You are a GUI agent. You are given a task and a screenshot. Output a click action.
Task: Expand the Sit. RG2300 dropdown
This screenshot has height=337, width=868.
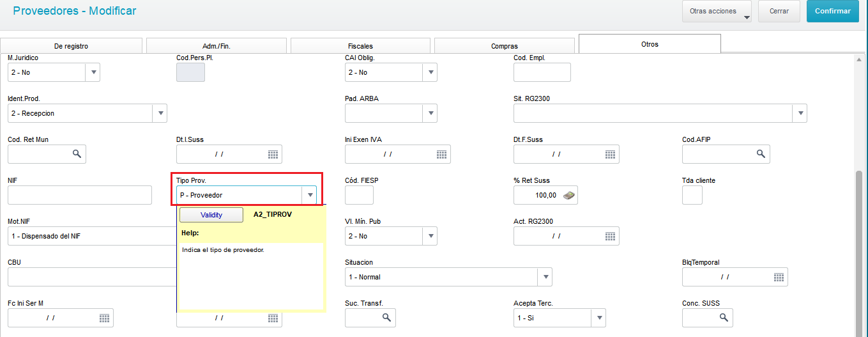(x=800, y=113)
